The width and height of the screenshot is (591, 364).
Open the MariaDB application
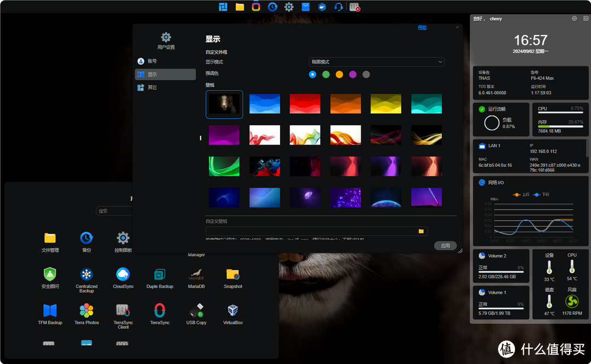[x=196, y=275]
